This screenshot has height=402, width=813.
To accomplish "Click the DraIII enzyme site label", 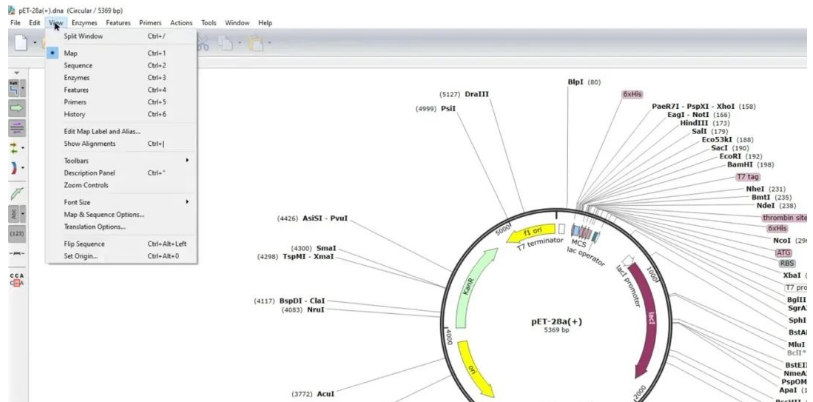I will click(477, 94).
